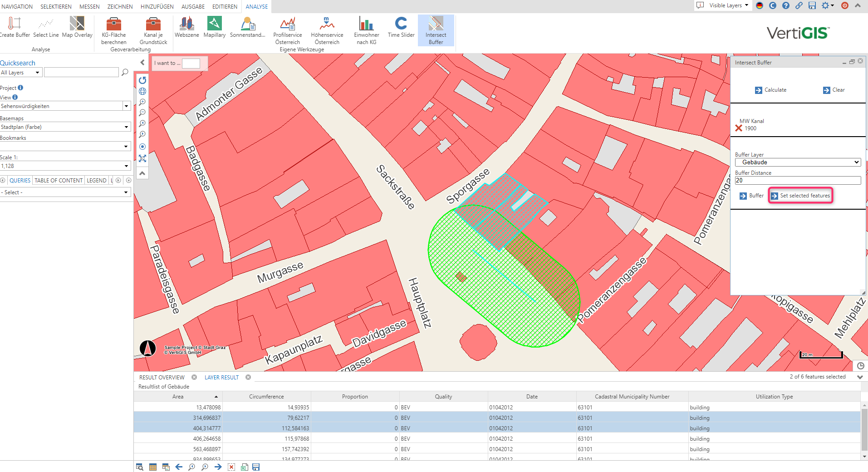
Task: Open the Basemaps Stadtplan dropdown
Action: (x=65, y=127)
